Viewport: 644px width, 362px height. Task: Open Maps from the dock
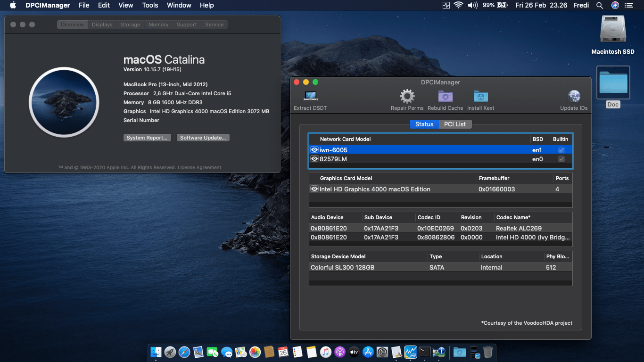click(x=241, y=352)
